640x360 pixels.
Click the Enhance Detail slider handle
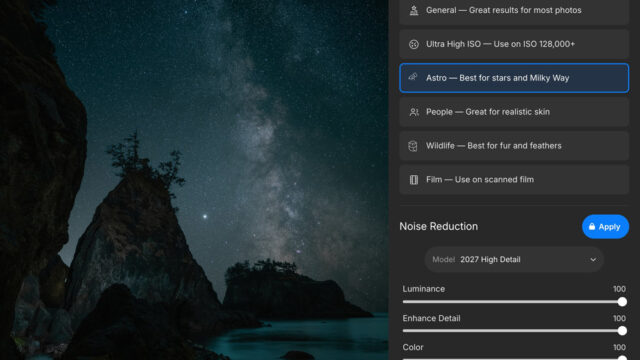[622, 331]
